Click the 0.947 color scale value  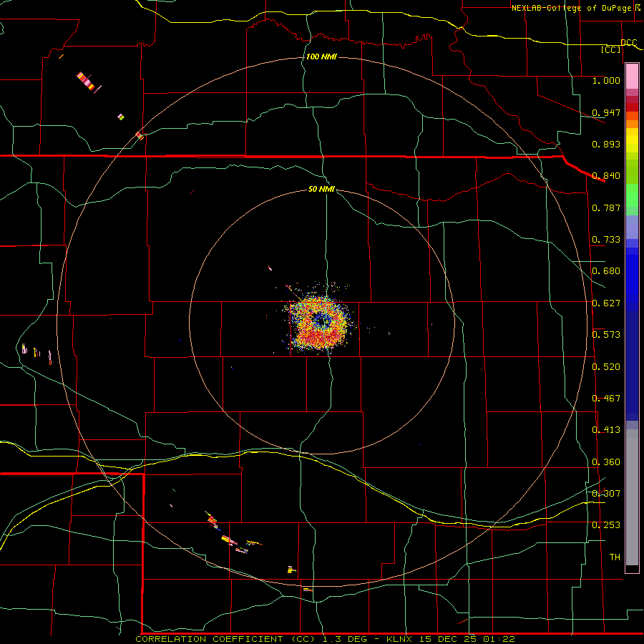pos(606,112)
